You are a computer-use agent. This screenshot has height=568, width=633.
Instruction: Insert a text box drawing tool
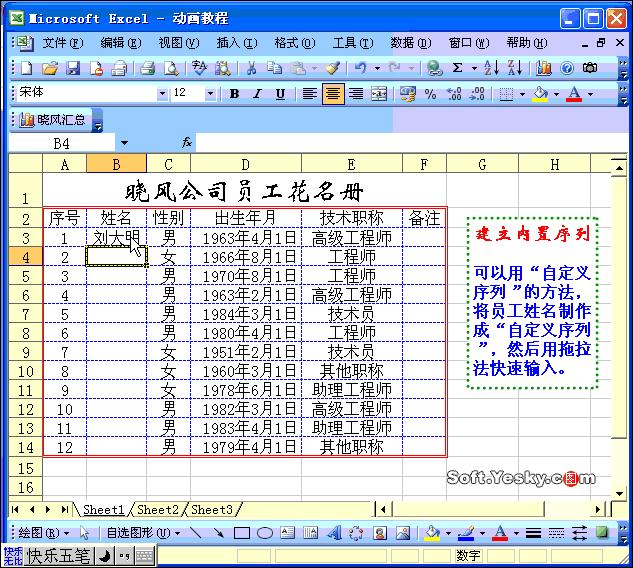pyautogui.click(x=287, y=533)
